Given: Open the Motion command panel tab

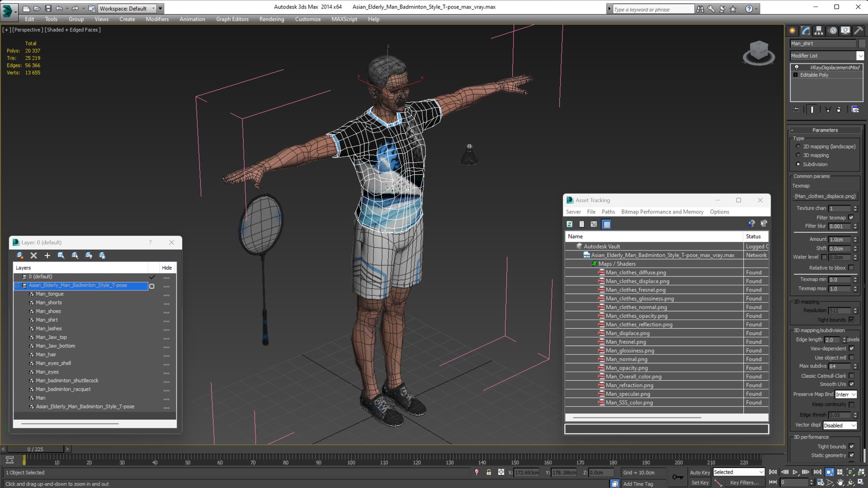Looking at the screenshot, I should point(833,31).
